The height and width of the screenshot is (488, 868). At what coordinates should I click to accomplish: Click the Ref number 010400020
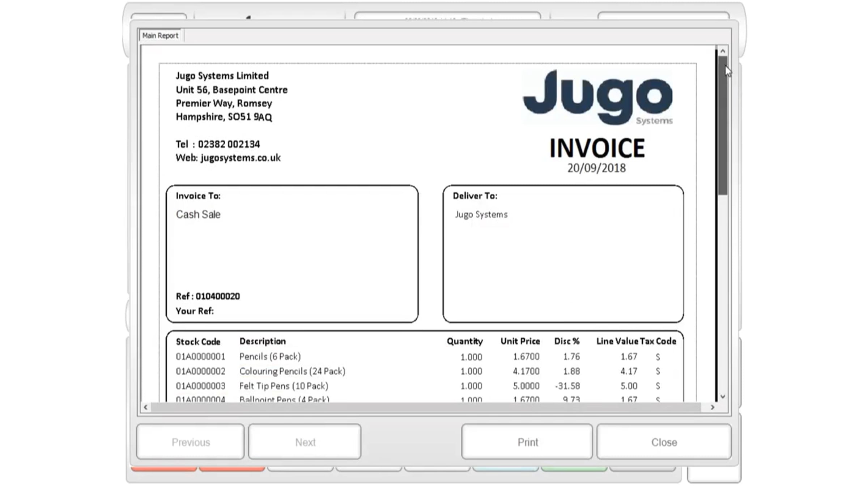click(218, 296)
